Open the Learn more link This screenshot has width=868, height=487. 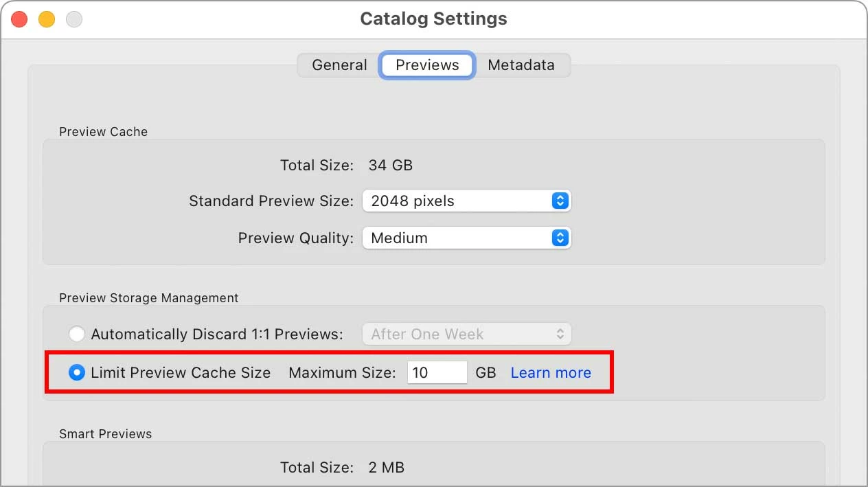[x=551, y=373]
